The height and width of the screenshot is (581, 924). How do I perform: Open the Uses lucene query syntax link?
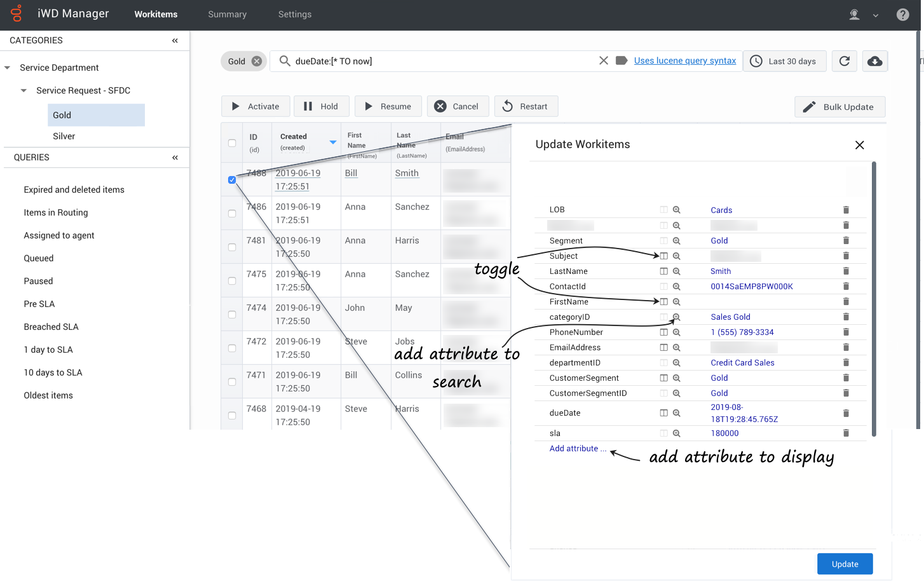pos(684,61)
